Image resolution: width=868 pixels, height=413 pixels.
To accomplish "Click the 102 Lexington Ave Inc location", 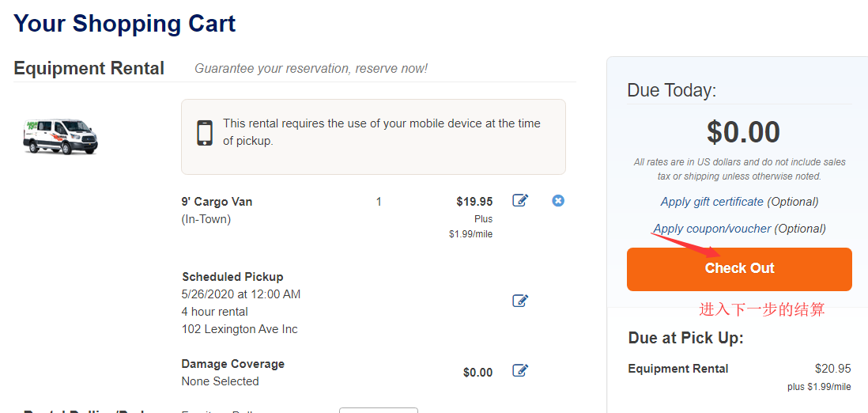I will (x=240, y=329).
